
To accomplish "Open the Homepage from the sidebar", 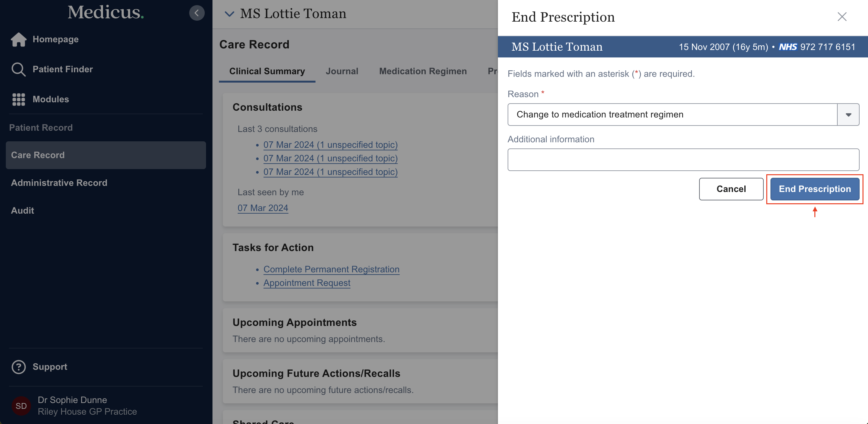I will click(x=55, y=39).
